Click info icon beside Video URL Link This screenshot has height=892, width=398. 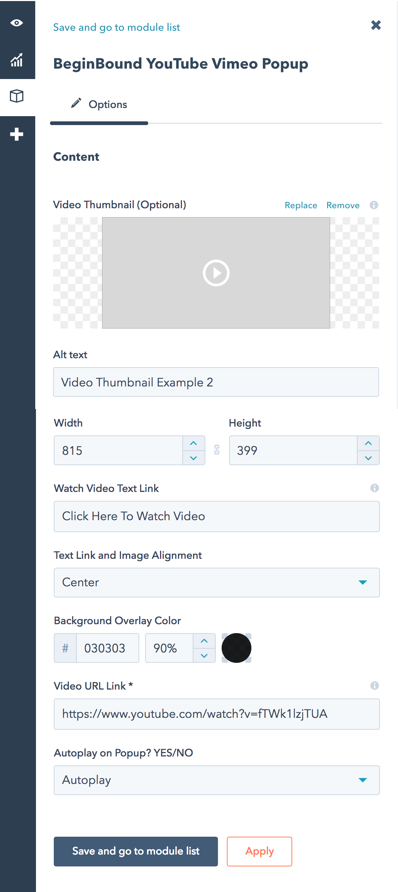click(x=374, y=686)
